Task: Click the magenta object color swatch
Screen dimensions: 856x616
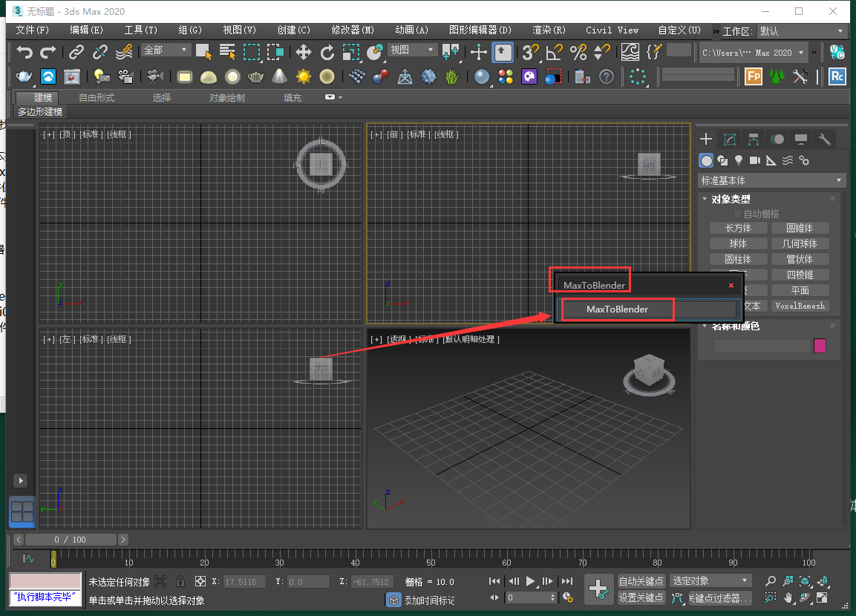Action: [820, 345]
